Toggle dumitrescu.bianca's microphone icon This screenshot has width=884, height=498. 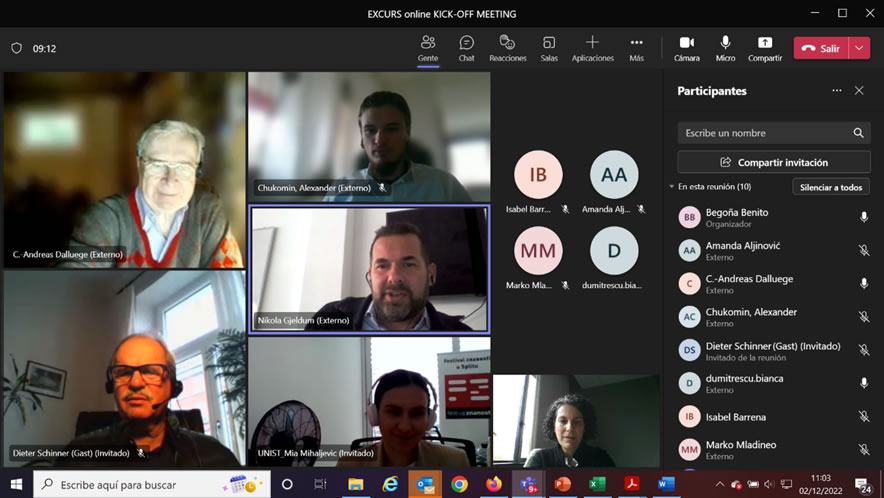pyautogui.click(x=864, y=384)
